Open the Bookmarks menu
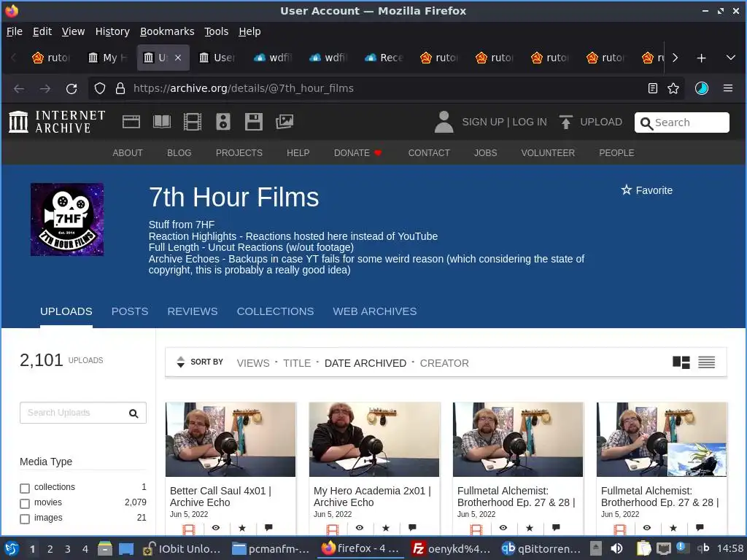Viewport: 747px width, 560px height. coord(167,31)
